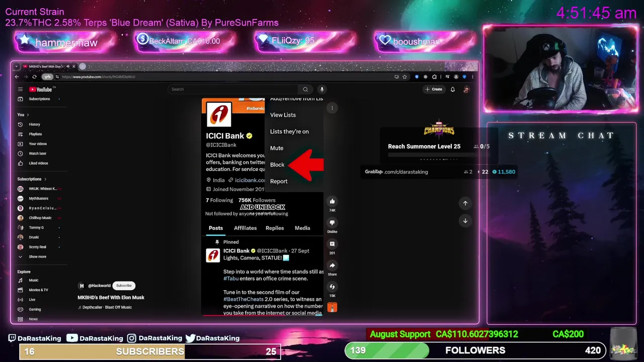The width and height of the screenshot is (644, 362).
Task: Open the YouTube account avatar menu
Action: (466, 89)
